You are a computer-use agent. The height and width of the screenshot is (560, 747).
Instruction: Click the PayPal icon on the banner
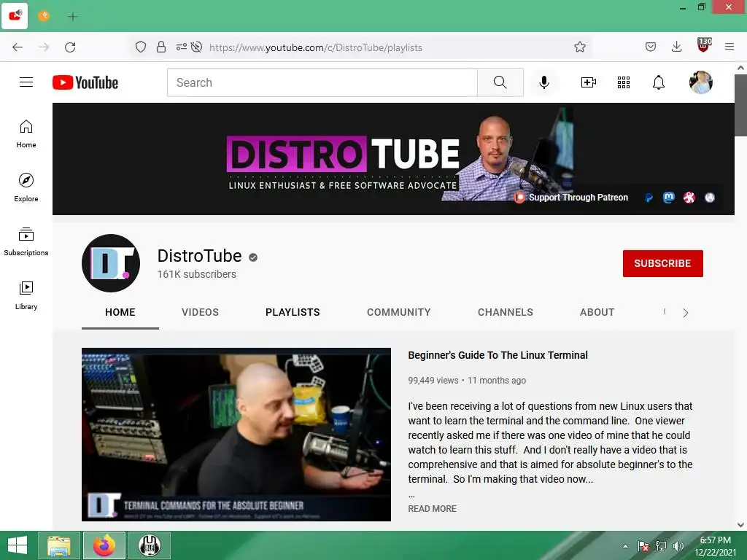point(649,198)
